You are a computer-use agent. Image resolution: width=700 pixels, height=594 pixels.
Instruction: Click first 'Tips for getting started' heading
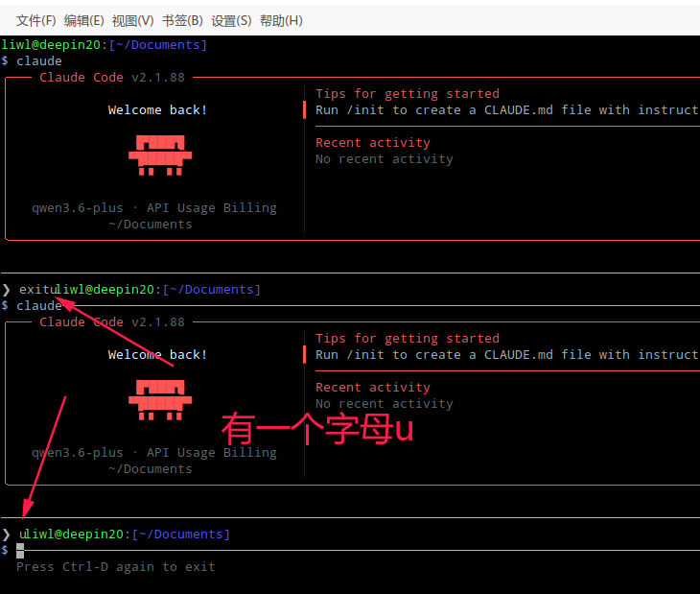[x=408, y=94]
